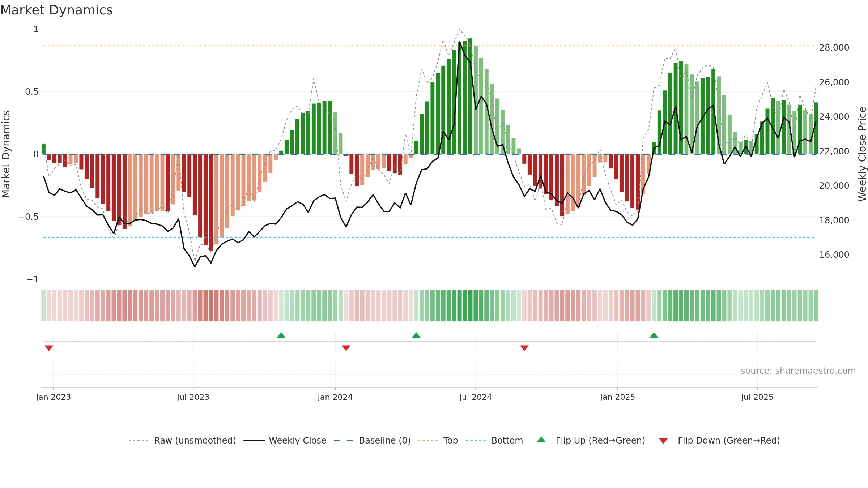This screenshot has height=488, width=868.
Task: Click the Jul 2023 axis label
Action: click(x=193, y=397)
